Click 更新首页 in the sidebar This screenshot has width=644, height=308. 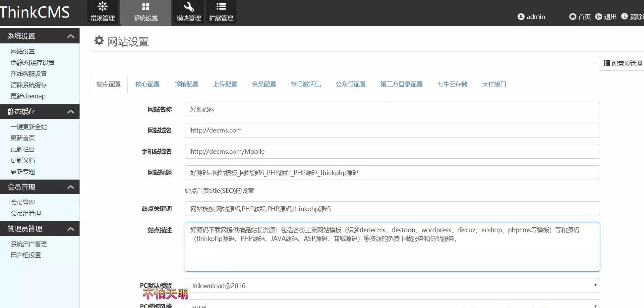coord(23,138)
